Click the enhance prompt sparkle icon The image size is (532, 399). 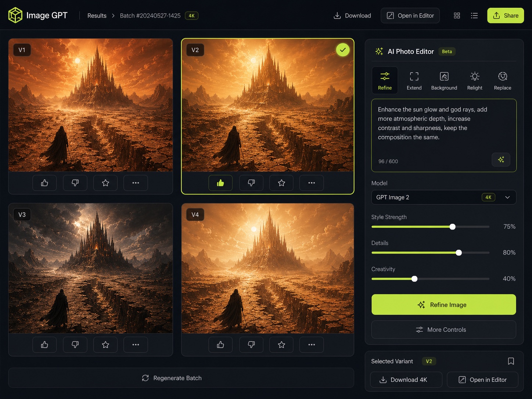(x=501, y=159)
